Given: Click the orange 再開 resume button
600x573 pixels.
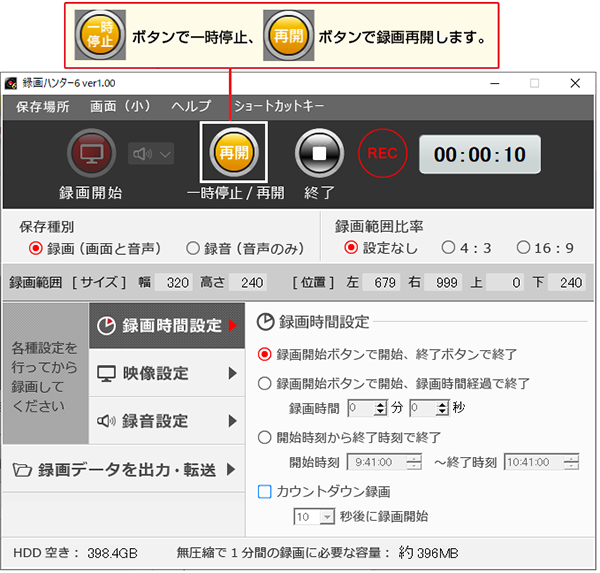Looking at the screenshot, I should click(234, 153).
